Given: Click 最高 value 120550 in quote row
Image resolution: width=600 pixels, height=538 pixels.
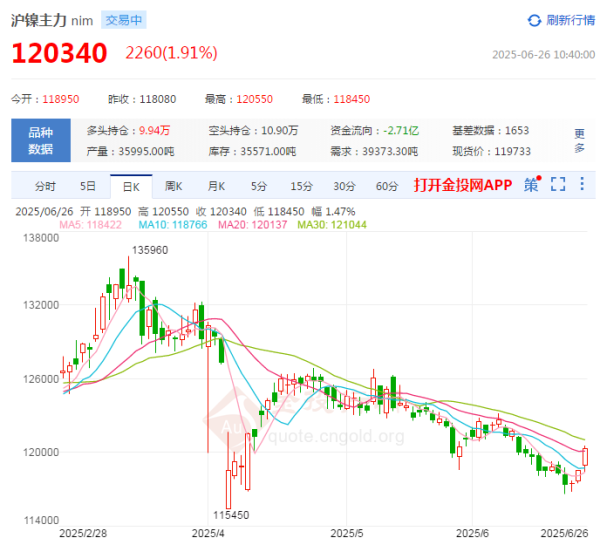Looking at the screenshot, I should click(254, 99).
